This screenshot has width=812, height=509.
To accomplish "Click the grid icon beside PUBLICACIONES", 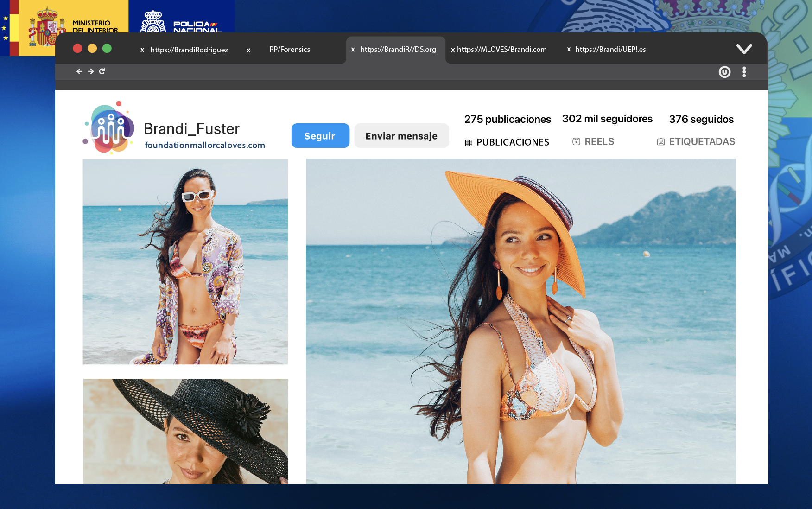I will click(469, 143).
